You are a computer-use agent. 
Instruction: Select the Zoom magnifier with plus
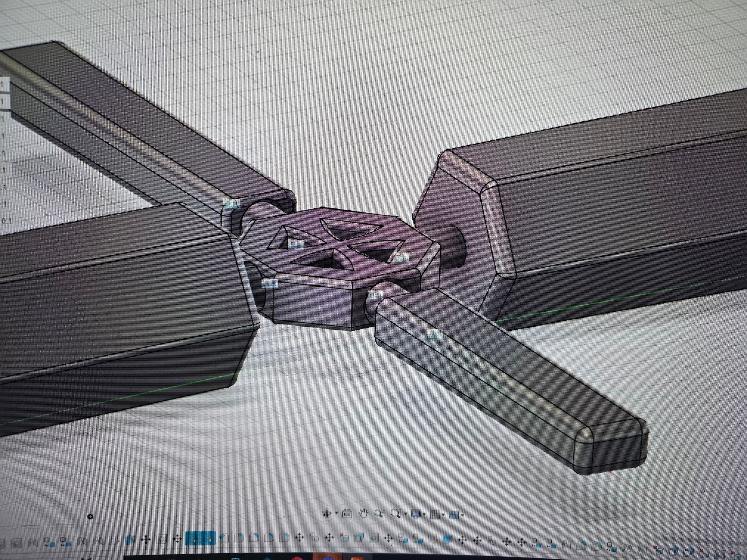[379, 514]
